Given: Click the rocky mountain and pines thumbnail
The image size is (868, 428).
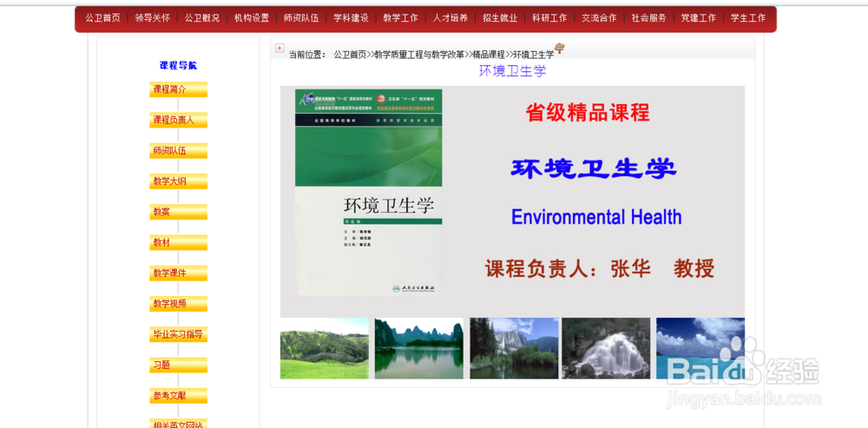Looking at the screenshot, I should point(514,348).
